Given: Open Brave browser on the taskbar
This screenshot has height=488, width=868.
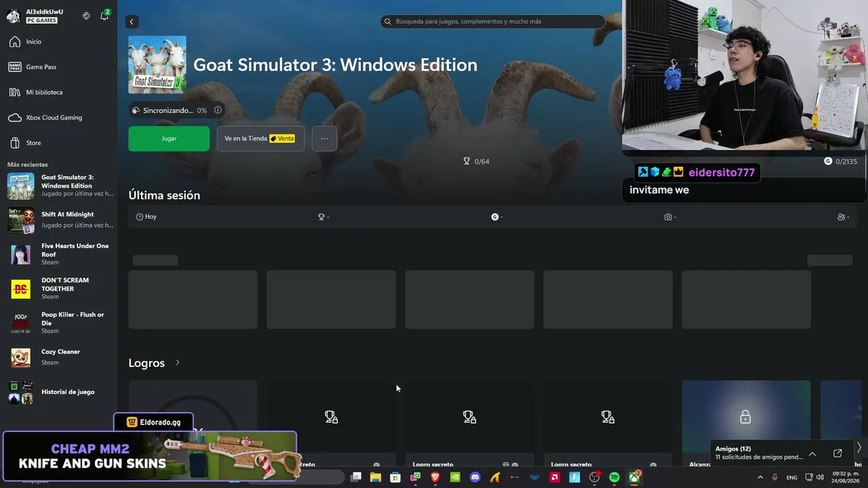Looking at the screenshot, I should pyautogui.click(x=435, y=478).
